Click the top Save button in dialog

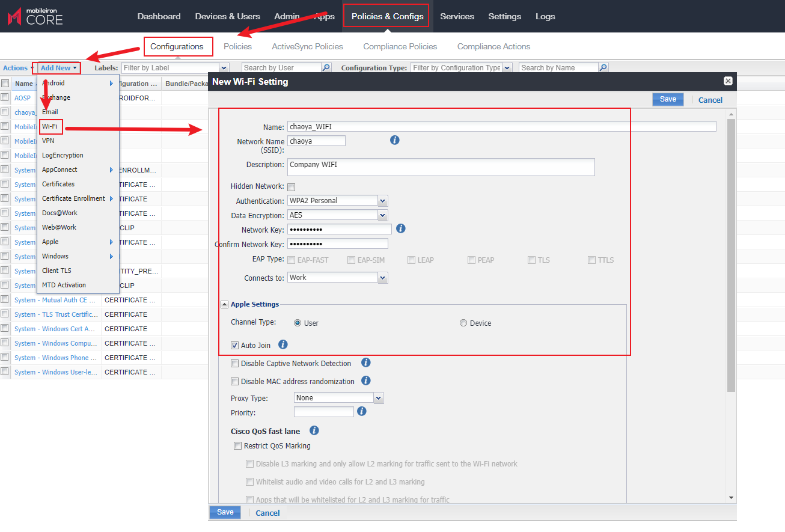pyautogui.click(x=668, y=99)
